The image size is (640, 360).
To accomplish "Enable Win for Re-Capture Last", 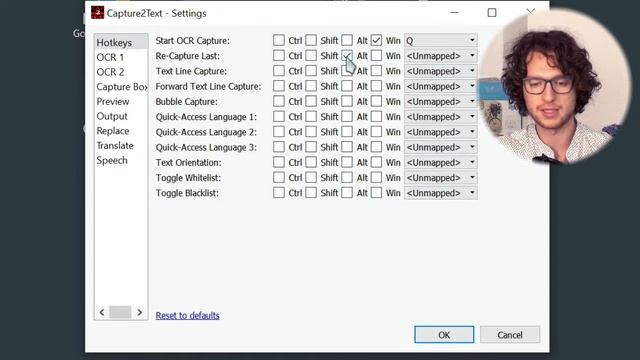I will (376, 56).
